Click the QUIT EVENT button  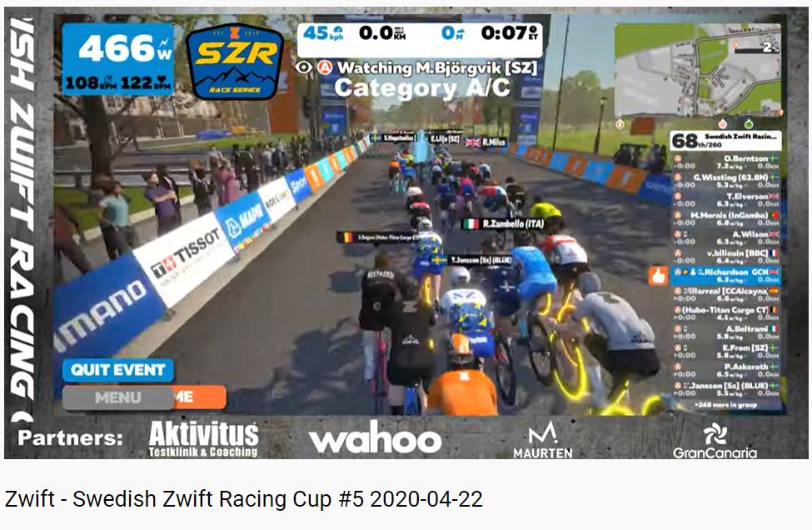(x=118, y=370)
